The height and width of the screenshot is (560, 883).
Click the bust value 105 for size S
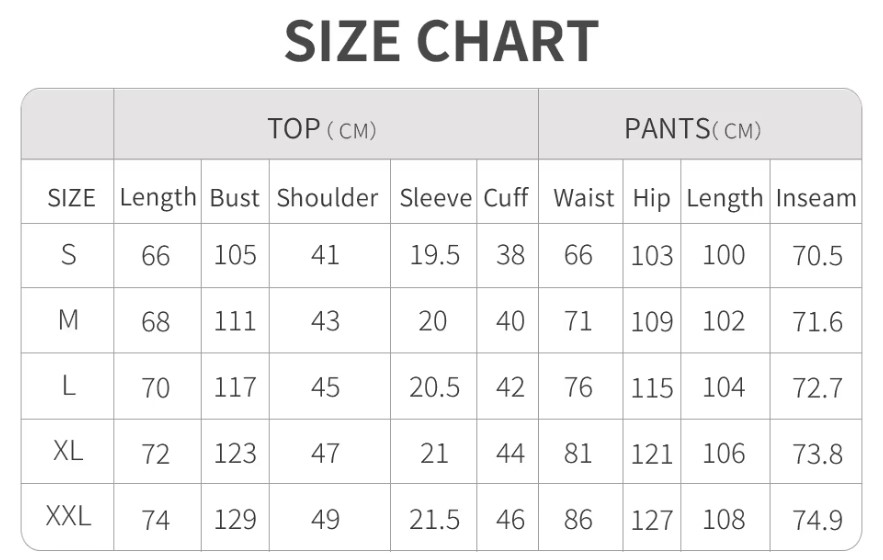pyautogui.click(x=235, y=256)
